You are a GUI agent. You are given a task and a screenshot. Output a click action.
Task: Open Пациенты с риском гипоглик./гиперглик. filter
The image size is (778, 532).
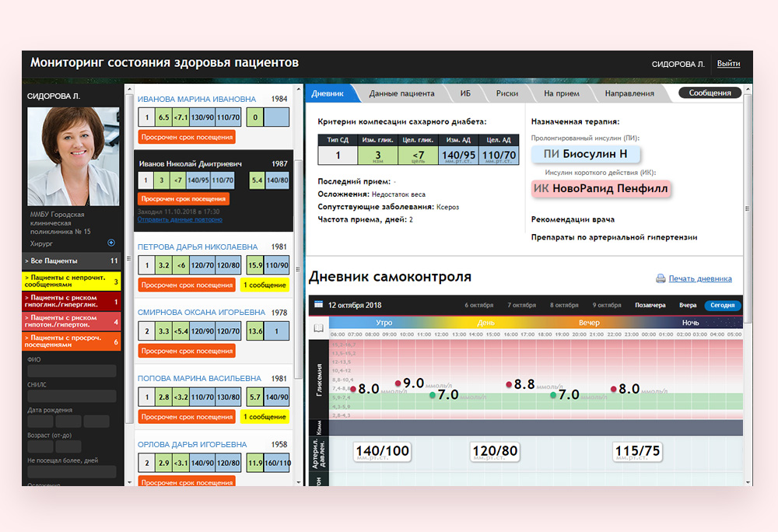point(72,301)
